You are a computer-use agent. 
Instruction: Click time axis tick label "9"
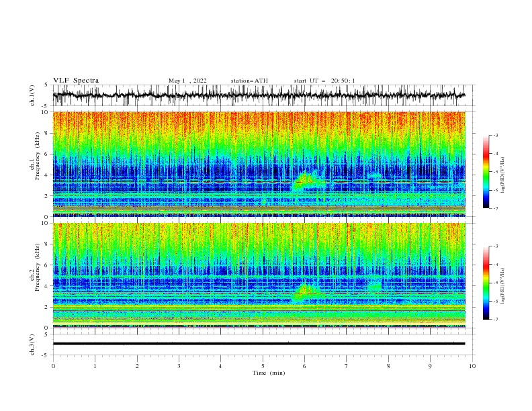[x=430, y=366]
